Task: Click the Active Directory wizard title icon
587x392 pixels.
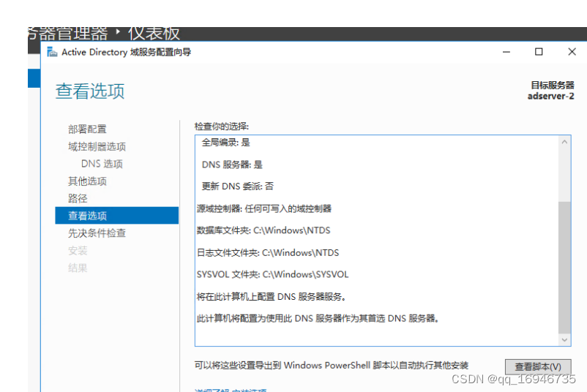Action: click(x=52, y=52)
